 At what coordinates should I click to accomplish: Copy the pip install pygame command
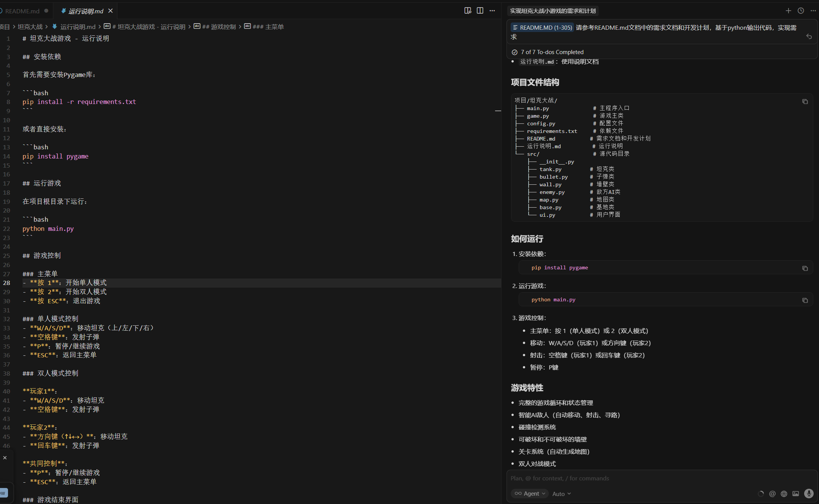pos(805,268)
